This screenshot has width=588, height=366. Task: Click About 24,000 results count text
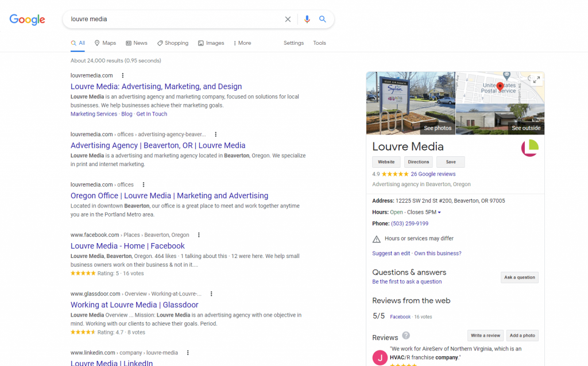coord(115,61)
